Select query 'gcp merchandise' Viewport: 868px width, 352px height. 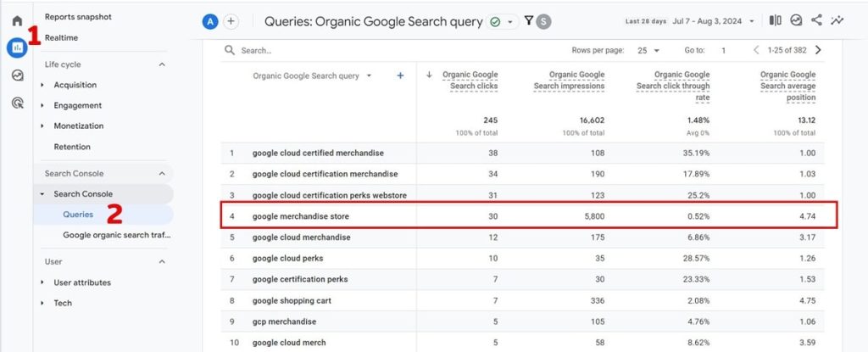coord(284,321)
